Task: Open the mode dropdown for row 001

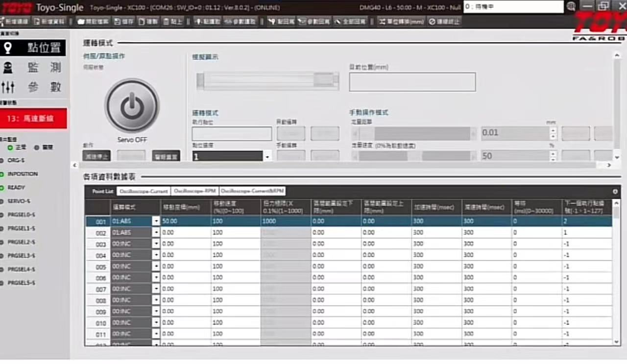Action: (156, 221)
